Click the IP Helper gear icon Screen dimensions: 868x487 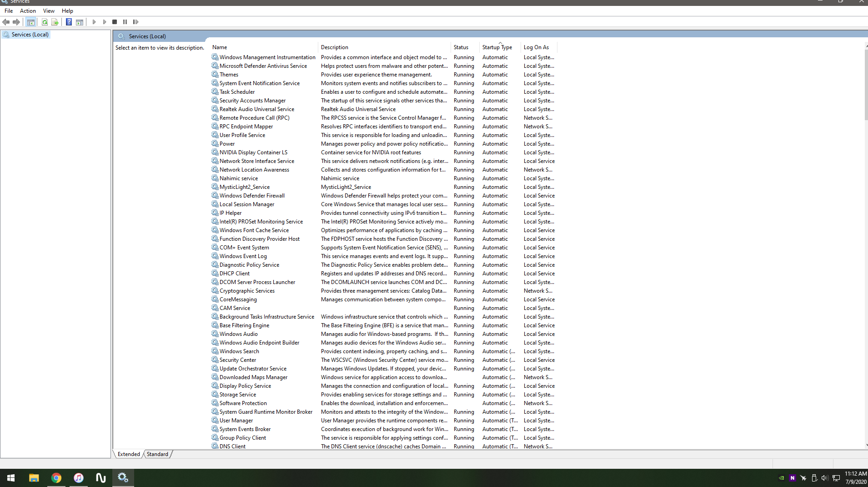tap(215, 213)
